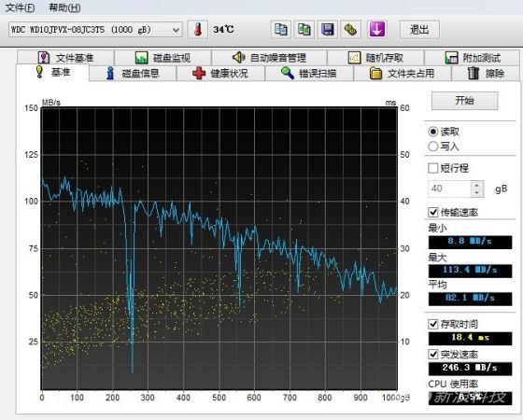Select the 读取 radio button
523x420 pixels.
pyautogui.click(x=433, y=132)
